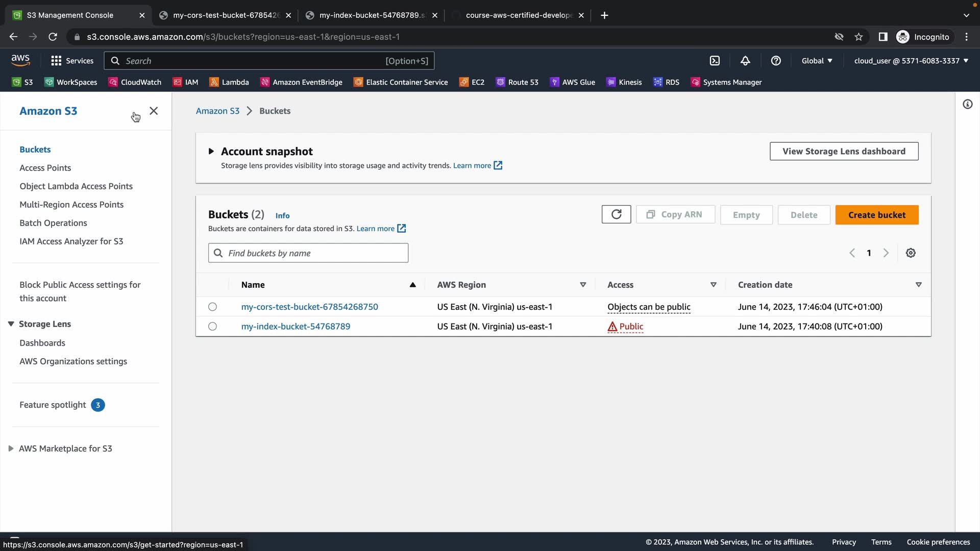980x551 pixels.
Task: Open the help question mark icon
Action: point(776,61)
